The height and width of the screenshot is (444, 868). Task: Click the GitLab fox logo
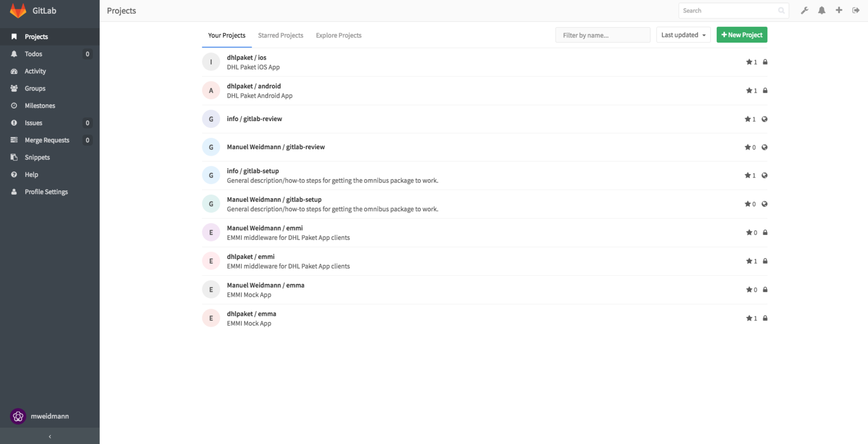pyautogui.click(x=18, y=10)
